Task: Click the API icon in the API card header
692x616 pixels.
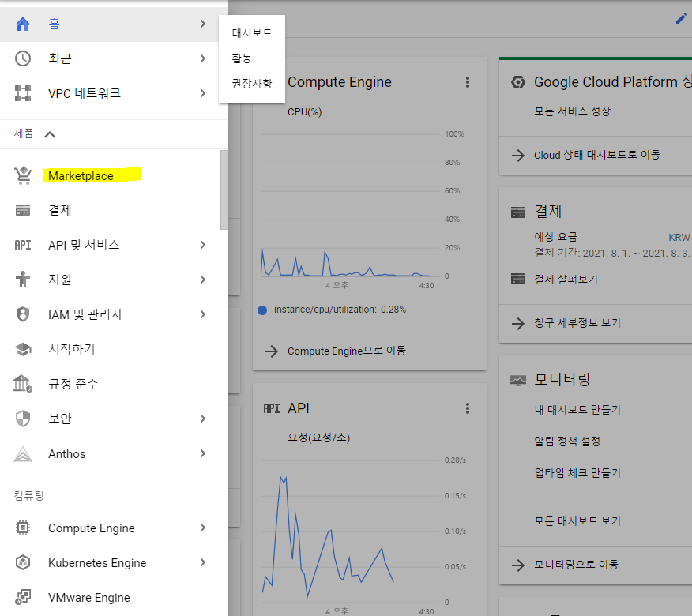Action: tap(272, 408)
